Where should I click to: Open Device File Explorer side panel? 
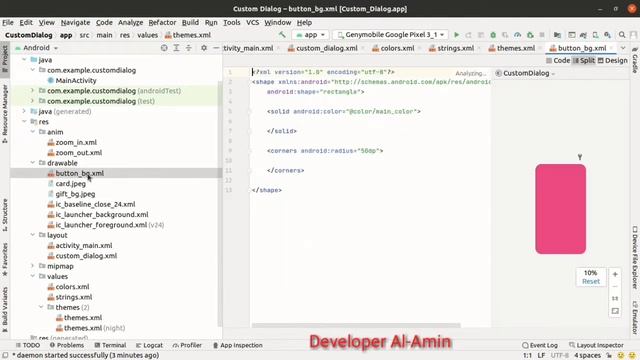tap(635, 258)
